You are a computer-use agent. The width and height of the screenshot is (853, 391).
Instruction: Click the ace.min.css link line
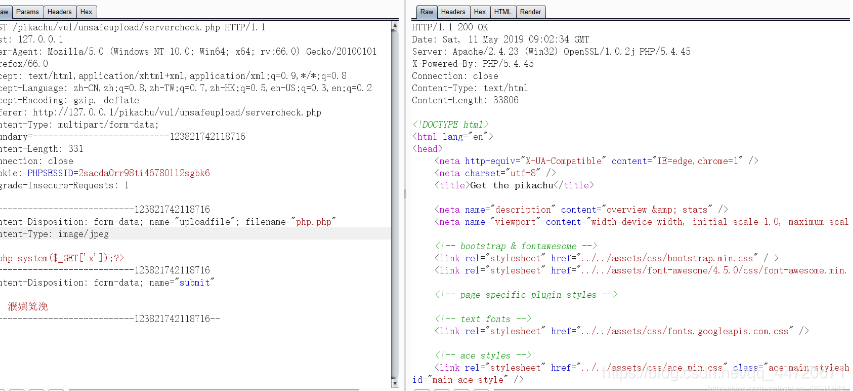click(x=642, y=368)
